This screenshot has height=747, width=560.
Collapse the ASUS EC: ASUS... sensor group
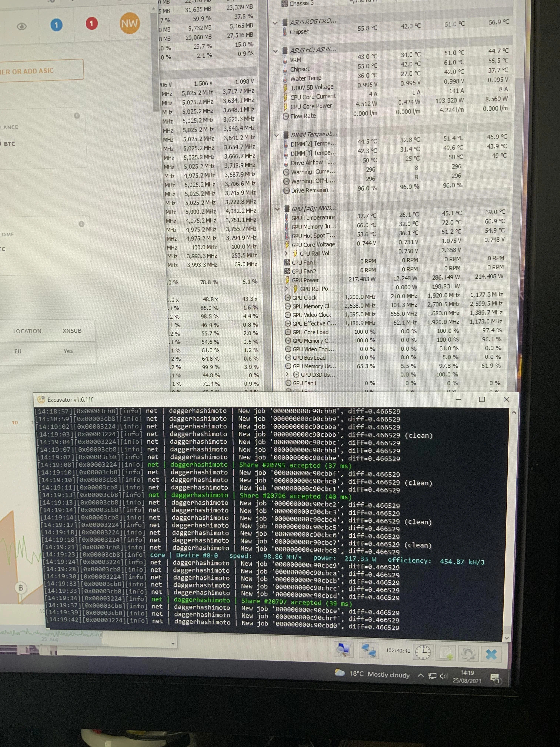point(275,51)
